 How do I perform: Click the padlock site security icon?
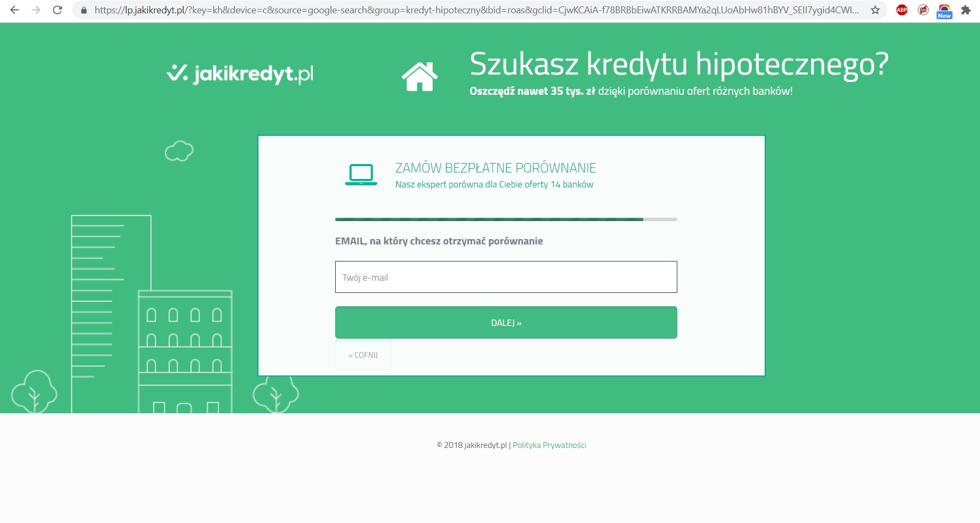point(84,10)
